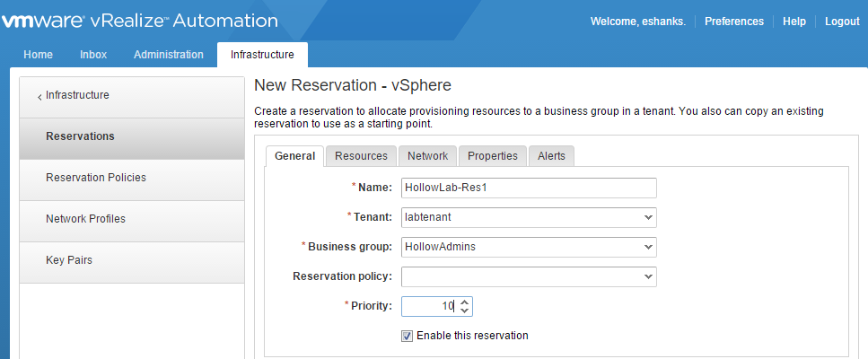Switch to the Home tab

pyautogui.click(x=39, y=54)
